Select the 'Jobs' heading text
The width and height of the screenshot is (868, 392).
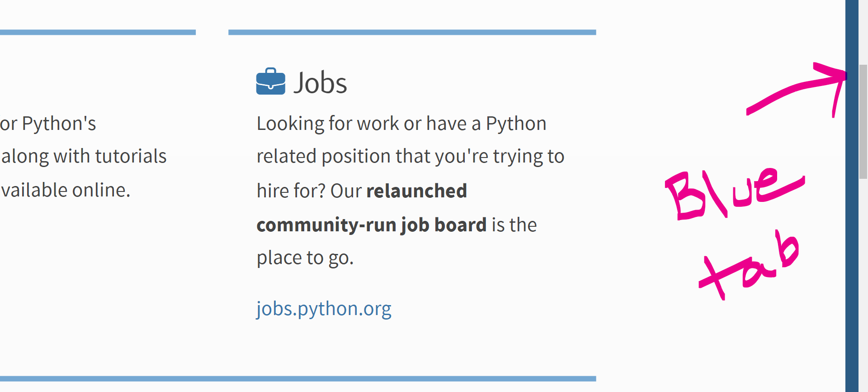point(321,82)
